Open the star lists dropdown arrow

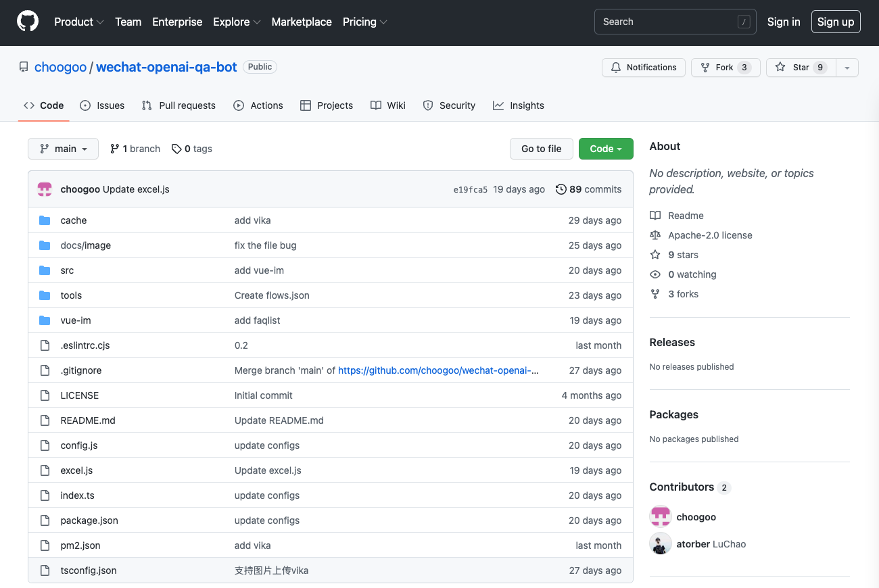coord(847,68)
